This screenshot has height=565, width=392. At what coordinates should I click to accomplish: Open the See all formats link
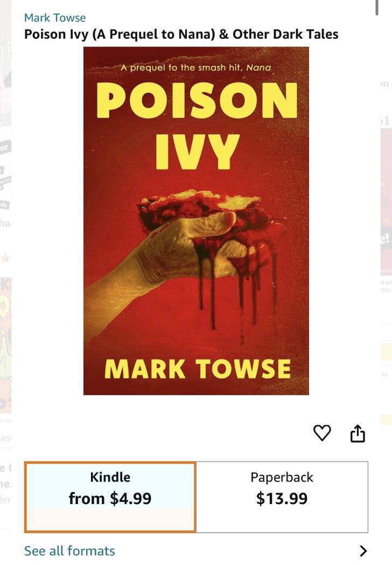(69, 550)
